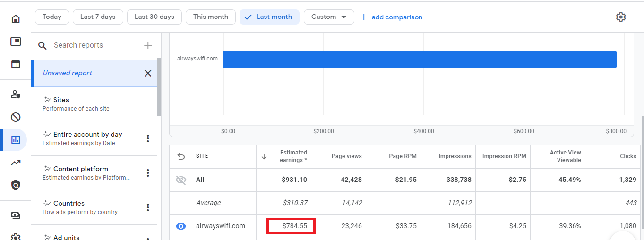The height and width of the screenshot is (240, 644).
Task: Sort by the down arrow next to Estimated earnings
Action: [x=264, y=156]
